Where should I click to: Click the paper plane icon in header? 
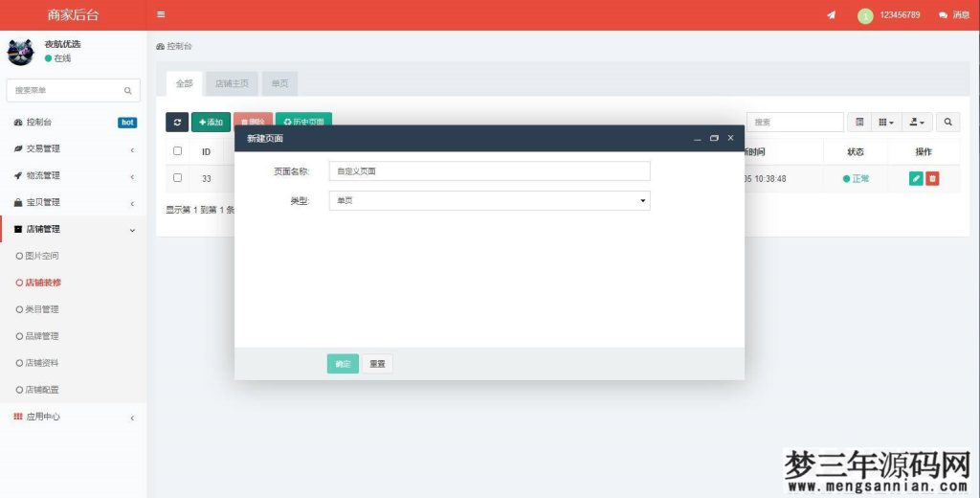pyautogui.click(x=831, y=15)
